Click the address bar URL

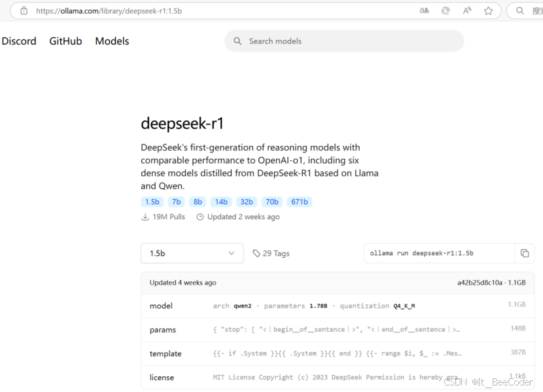[x=109, y=10]
